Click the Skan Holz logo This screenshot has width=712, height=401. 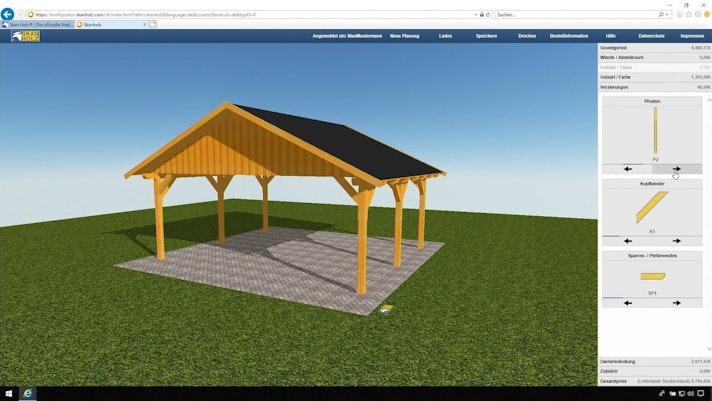click(25, 36)
